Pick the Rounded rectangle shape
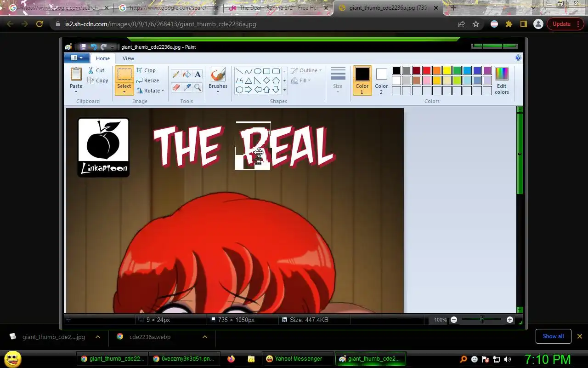Image resolution: width=588 pixels, height=368 pixels. (x=276, y=71)
